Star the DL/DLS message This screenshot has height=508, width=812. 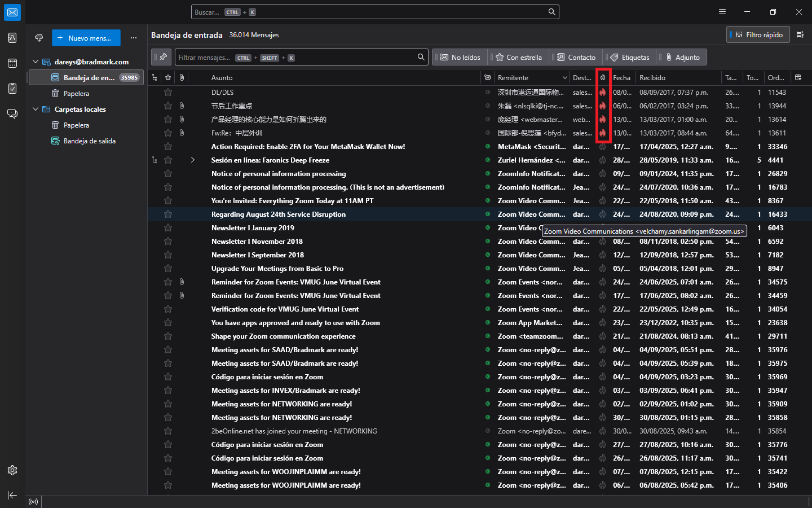(168, 92)
